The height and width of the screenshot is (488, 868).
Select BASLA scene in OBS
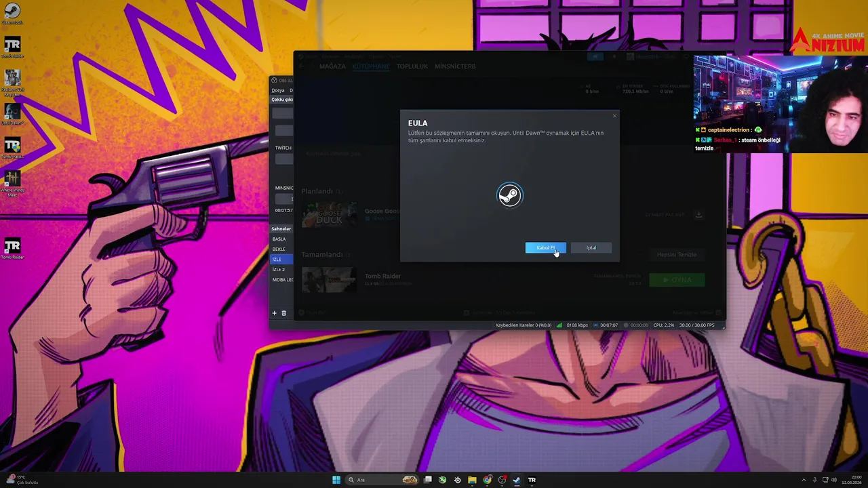(281, 239)
